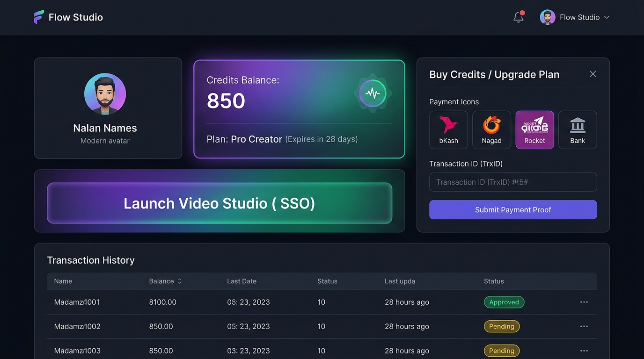Viewport: 644px width, 359px height.
Task: Focus the Transaction ID input field
Action: (513, 182)
